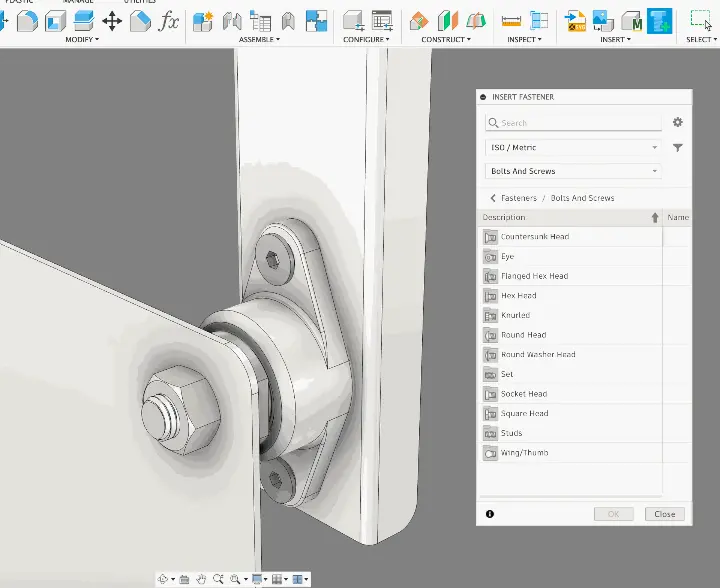The image size is (720, 588).
Task: Open the Change Parameters (fx) tool
Action: click(170, 20)
